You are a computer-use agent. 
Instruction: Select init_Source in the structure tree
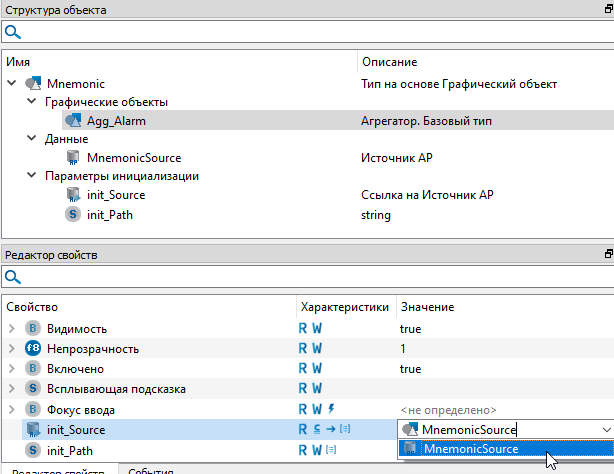pyautogui.click(x=115, y=195)
